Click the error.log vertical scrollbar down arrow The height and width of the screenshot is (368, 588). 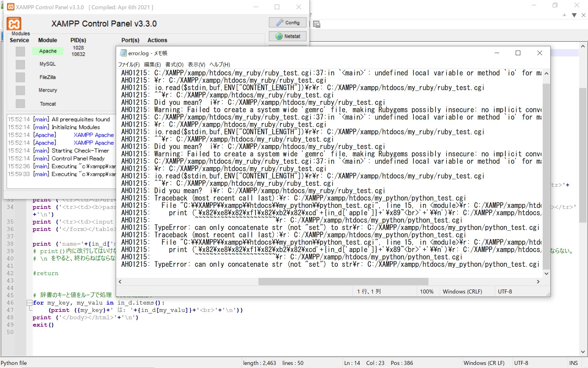click(x=546, y=274)
